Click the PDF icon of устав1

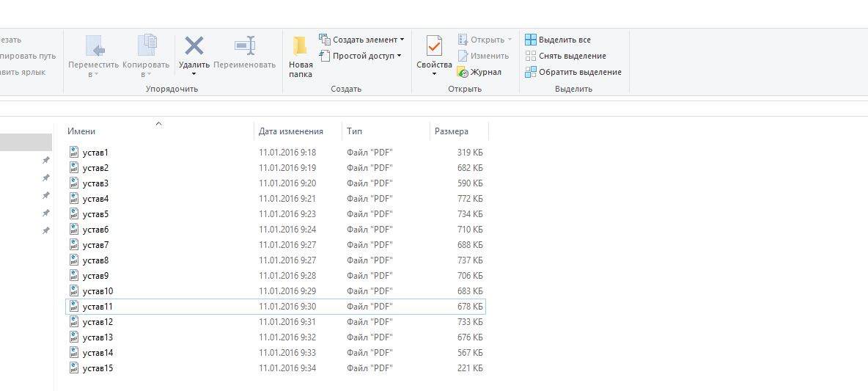pyautogui.click(x=74, y=152)
